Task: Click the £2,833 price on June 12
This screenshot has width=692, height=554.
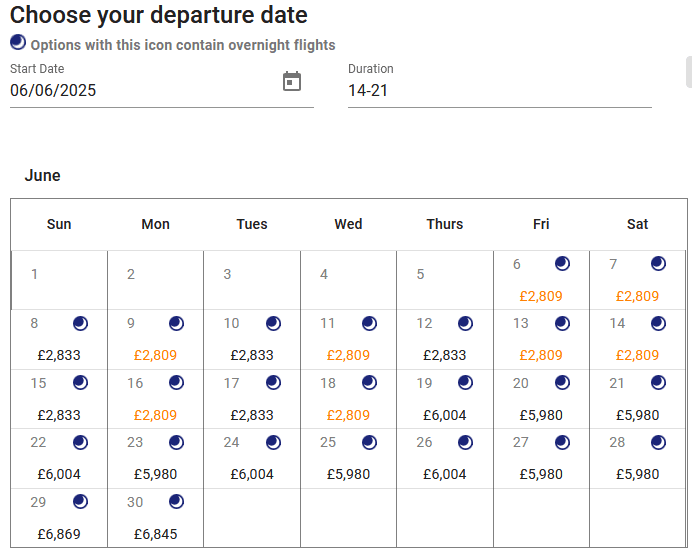Action: (x=445, y=355)
